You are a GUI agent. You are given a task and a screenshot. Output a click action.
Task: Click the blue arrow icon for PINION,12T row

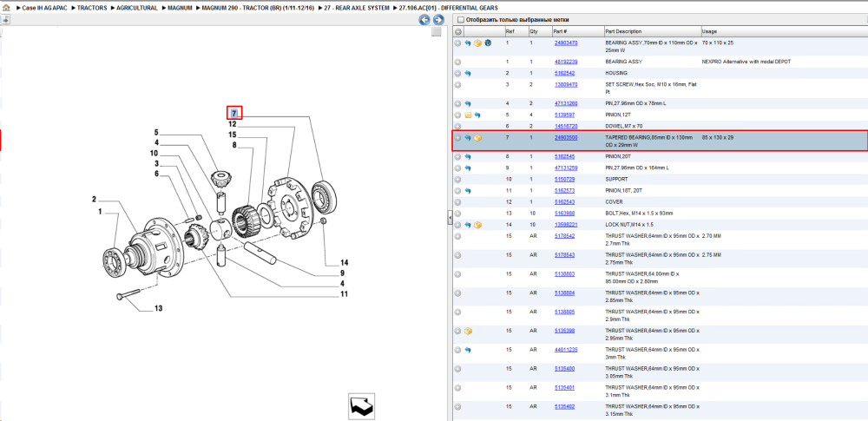coord(477,115)
